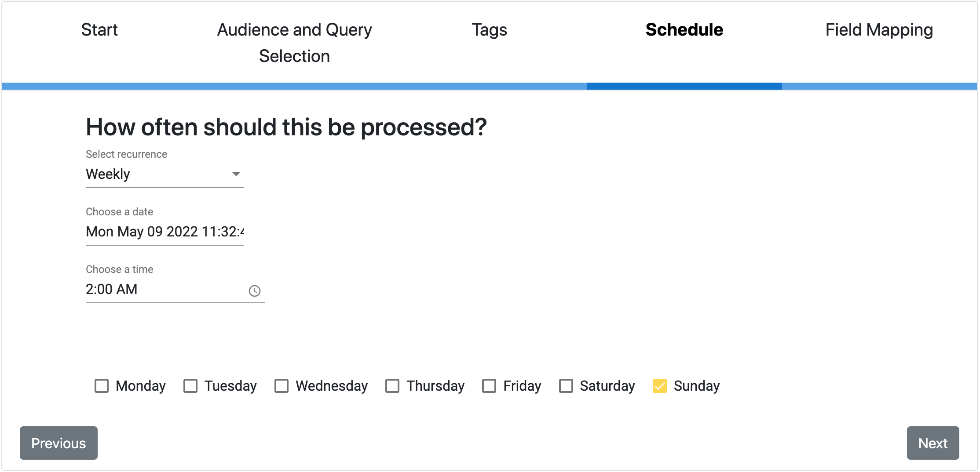
Task: Open the Weekly recurrence select box
Action: (x=165, y=174)
